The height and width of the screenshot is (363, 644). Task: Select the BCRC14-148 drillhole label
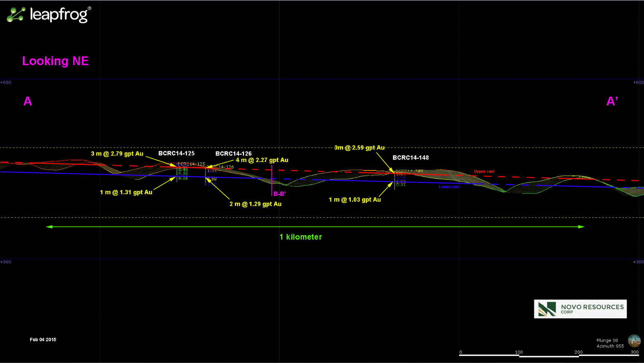pyautogui.click(x=410, y=158)
